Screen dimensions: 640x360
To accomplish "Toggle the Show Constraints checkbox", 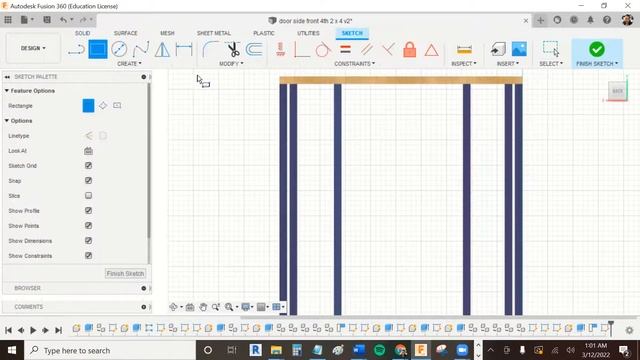I will [88, 256].
